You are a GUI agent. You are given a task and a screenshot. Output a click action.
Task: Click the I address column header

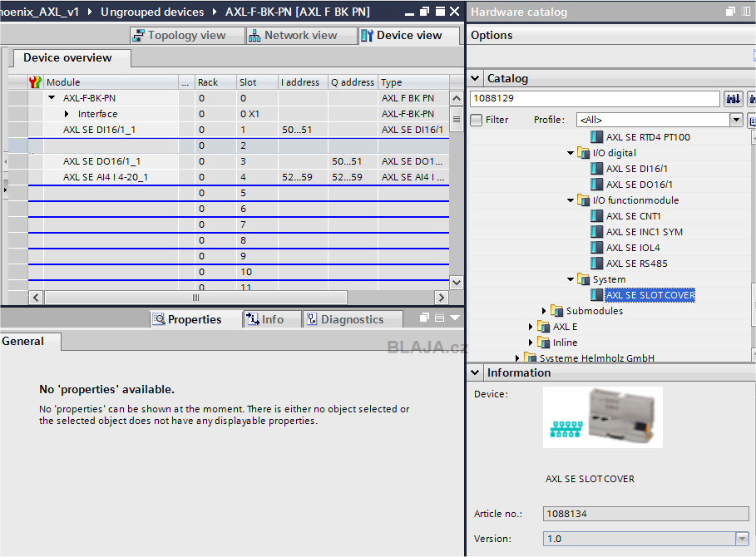pyautogui.click(x=303, y=82)
